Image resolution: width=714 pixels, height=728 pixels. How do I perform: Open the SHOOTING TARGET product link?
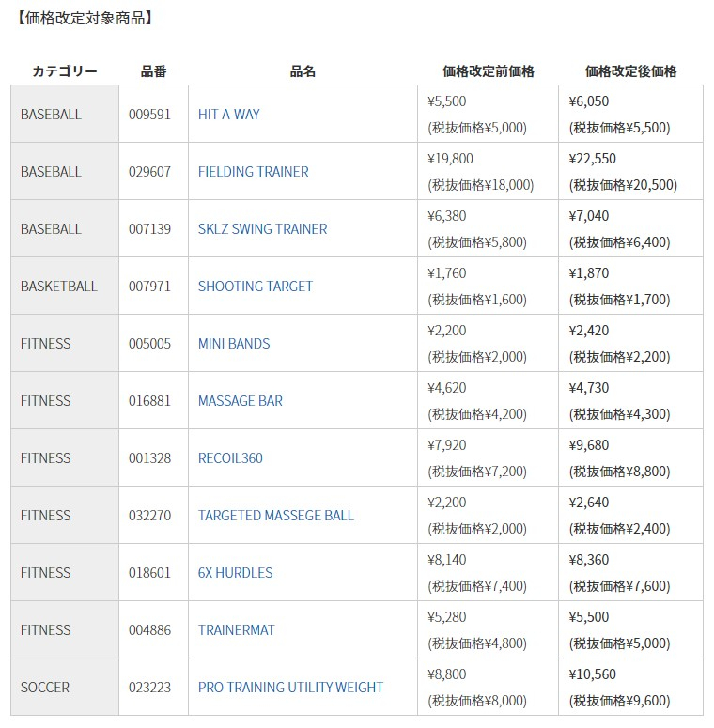pos(256,286)
